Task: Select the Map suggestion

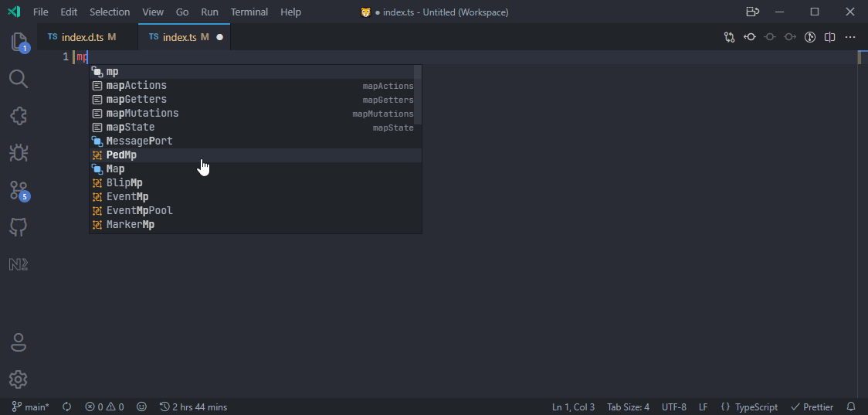Action: coord(255,168)
